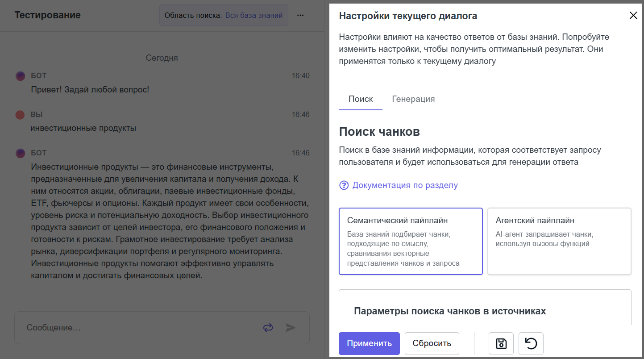Click the restore settings circular arrow icon

coord(531,343)
